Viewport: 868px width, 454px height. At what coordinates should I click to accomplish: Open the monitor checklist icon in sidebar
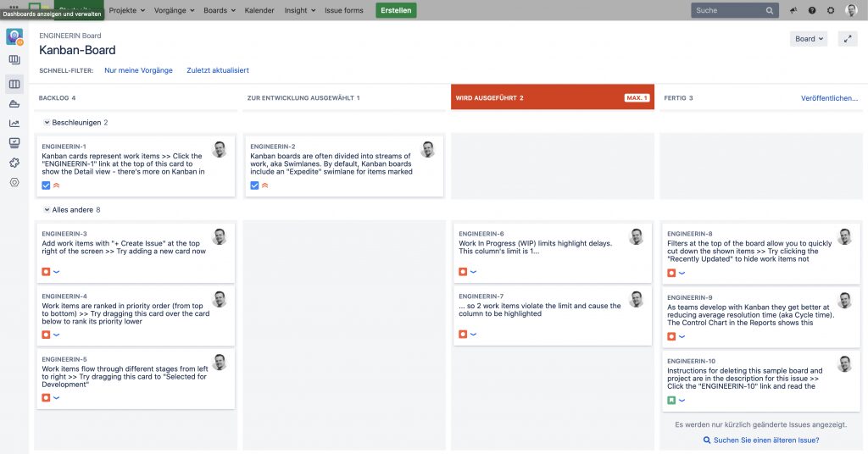point(14,143)
